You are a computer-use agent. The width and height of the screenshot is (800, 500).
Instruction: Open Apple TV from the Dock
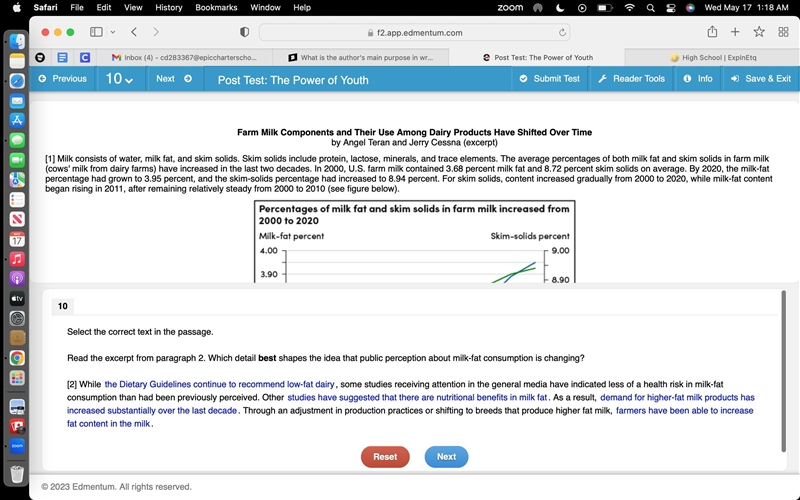click(x=17, y=298)
